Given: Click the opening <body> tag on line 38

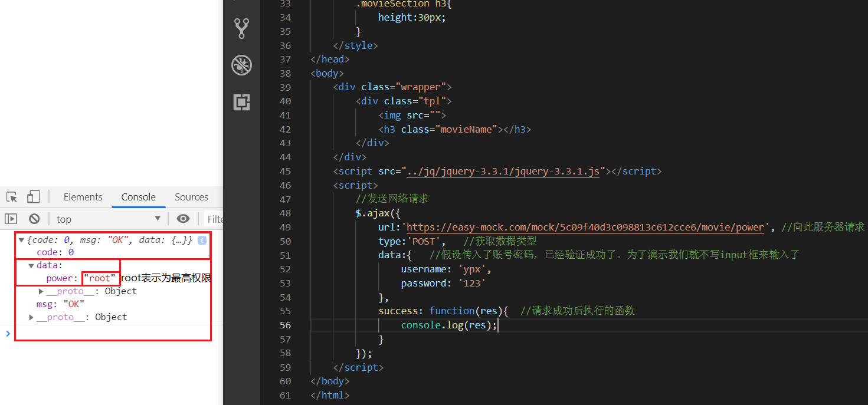Looking at the screenshot, I should point(327,73).
